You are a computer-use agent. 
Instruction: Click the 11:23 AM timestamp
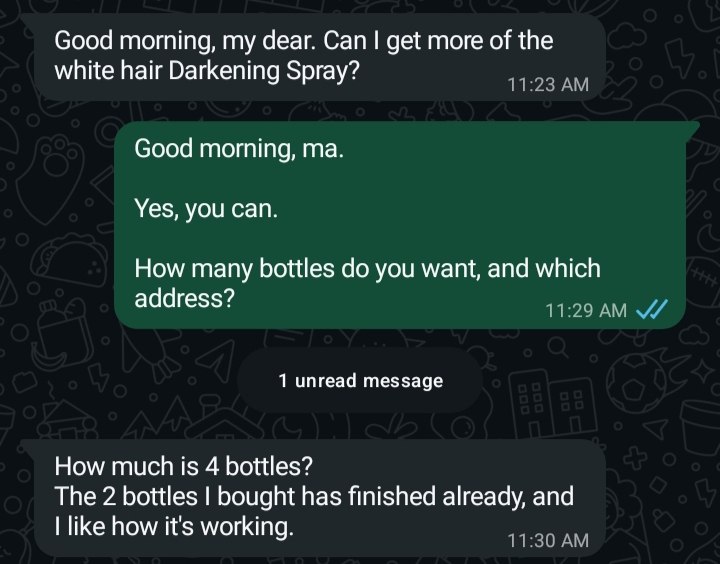click(x=548, y=84)
